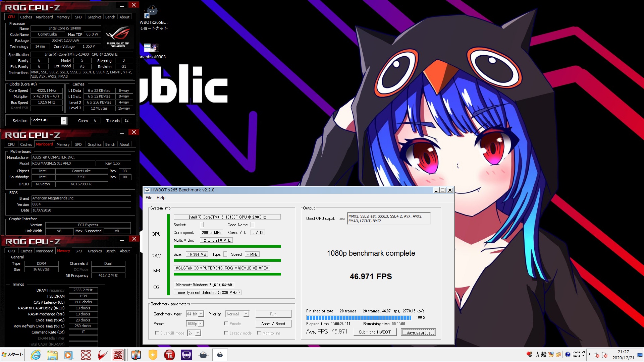Image resolution: width=644 pixels, height=362 pixels.
Task: Click the yellow star shield taskbar icon
Action: pyautogui.click(x=153, y=355)
